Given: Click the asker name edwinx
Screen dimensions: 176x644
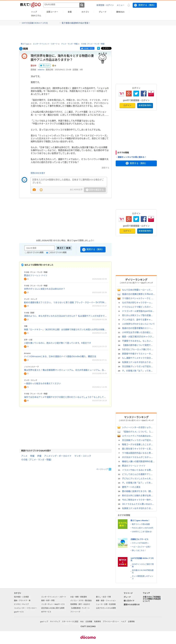Looking at the screenshot, I should click(x=41, y=70).
